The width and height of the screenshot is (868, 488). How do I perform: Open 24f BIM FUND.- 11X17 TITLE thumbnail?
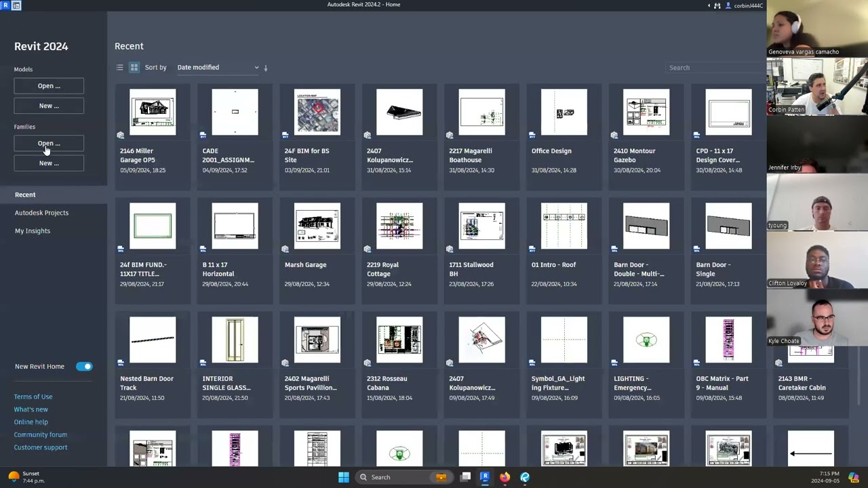click(153, 226)
